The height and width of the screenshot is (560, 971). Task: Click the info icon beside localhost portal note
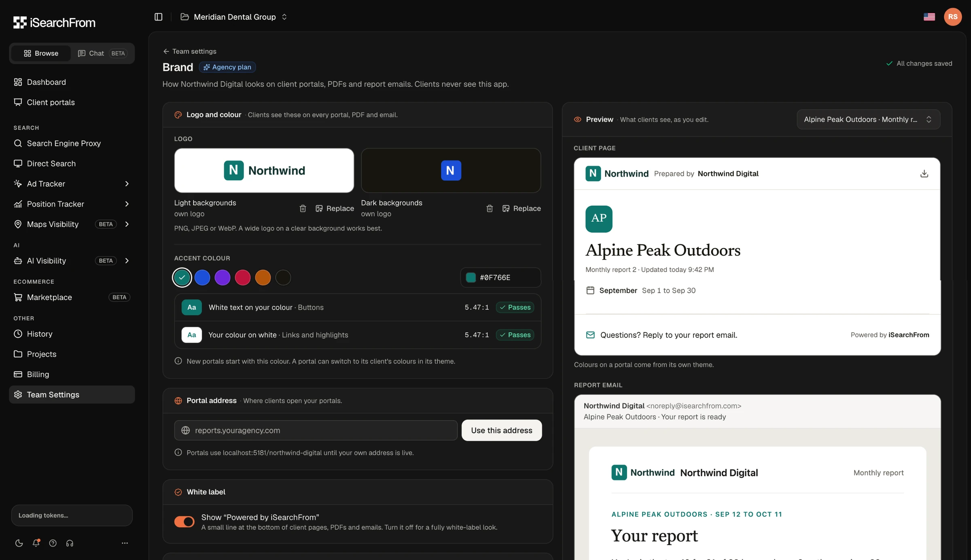(x=178, y=452)
